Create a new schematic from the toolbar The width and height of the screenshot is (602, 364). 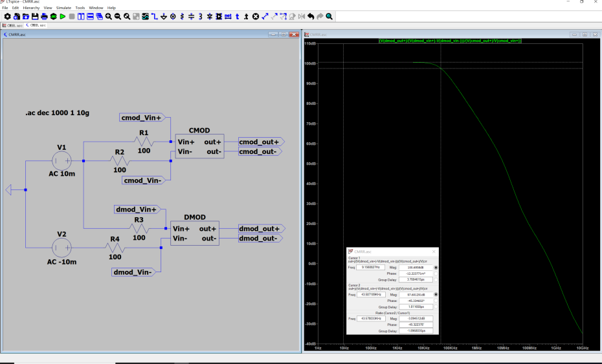[x=17, y=17]
